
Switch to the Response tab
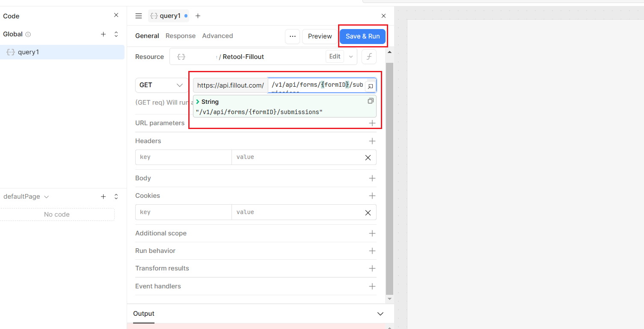tap(181, 36)
